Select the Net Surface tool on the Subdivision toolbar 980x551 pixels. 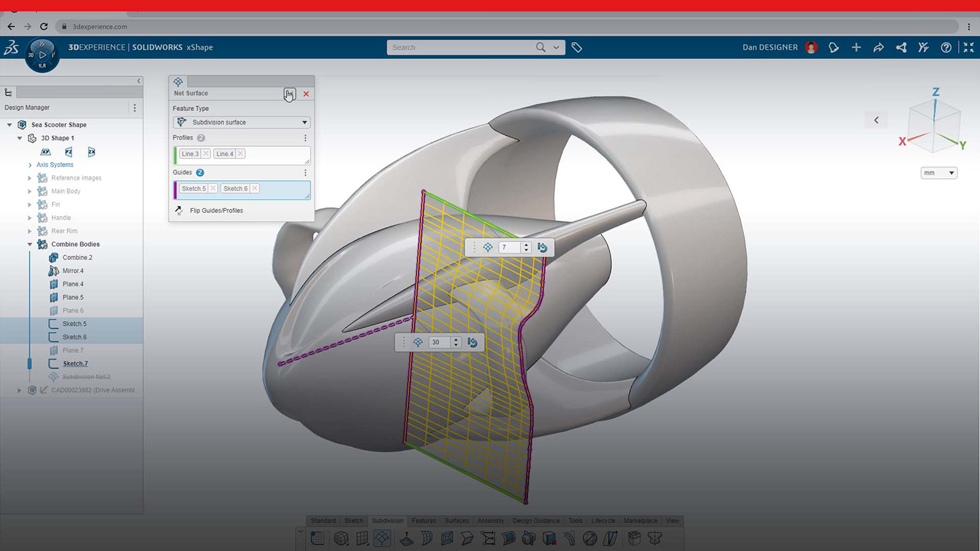(382, 537)
